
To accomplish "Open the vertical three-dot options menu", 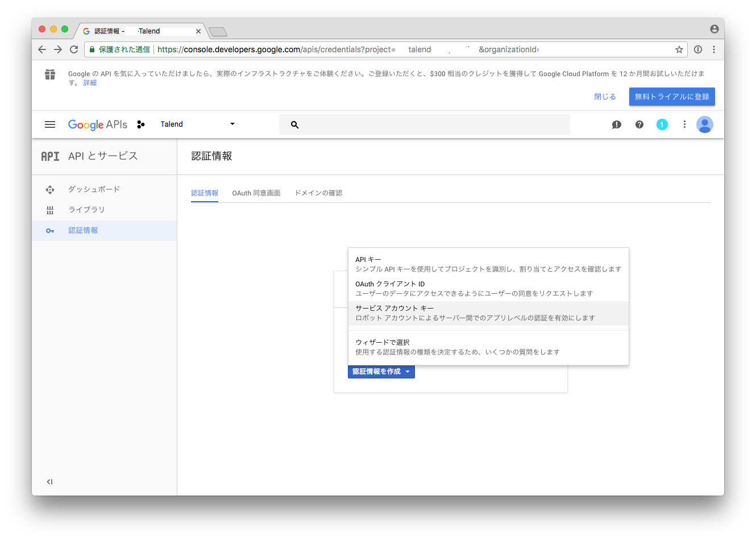I will pyautogui.click(x=684, y=124).
